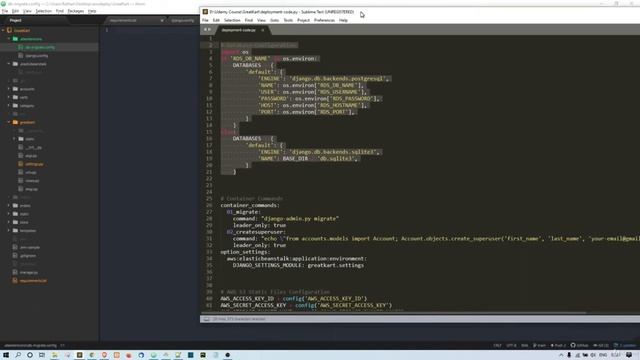Click the file path in Atom status bar

coord(31,345)
